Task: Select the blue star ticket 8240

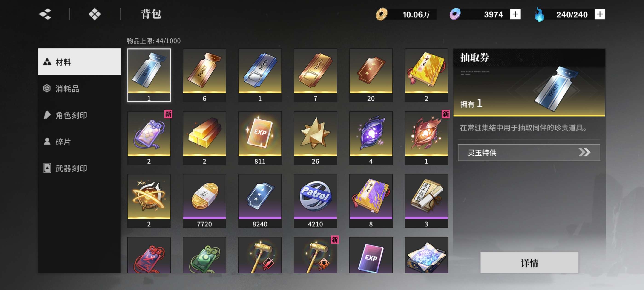Action: click(x=260, y=201)
